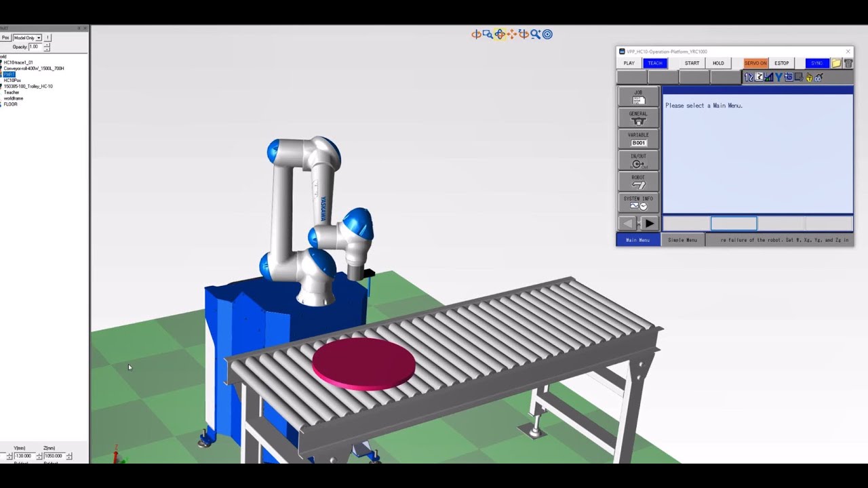Click the '12' axis status icon in pendant
Image resolution: width=868 pixels, height=488 pixels.
pyautogui.click(x=749, y=77)
